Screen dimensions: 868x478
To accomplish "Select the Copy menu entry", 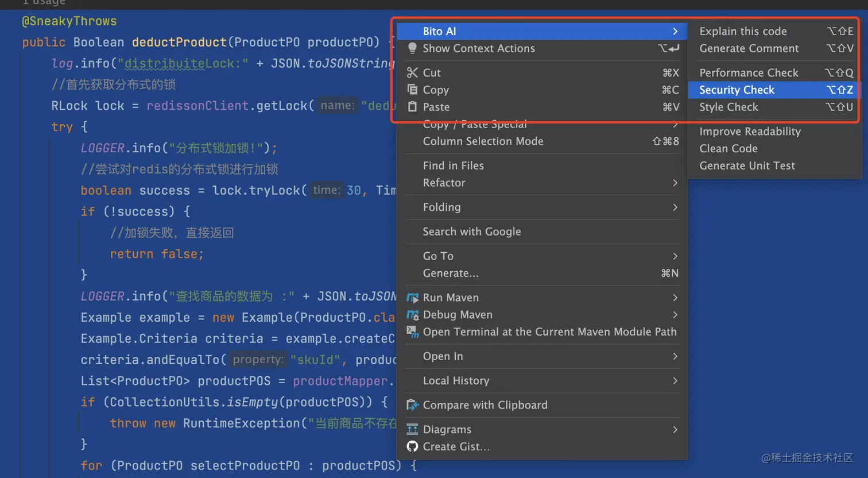I will click(x=542, y=90).
